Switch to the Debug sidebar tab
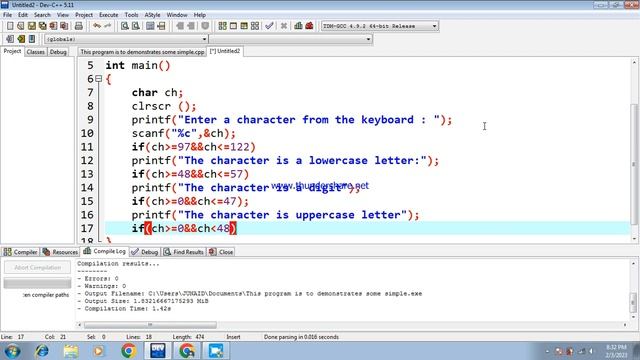 [x=58, y=52]
